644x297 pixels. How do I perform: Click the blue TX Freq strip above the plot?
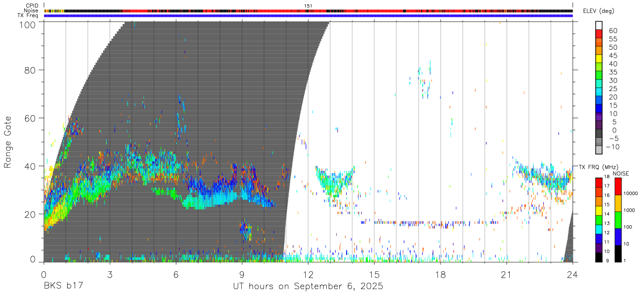pyautogui.click(x=308, y=16)
